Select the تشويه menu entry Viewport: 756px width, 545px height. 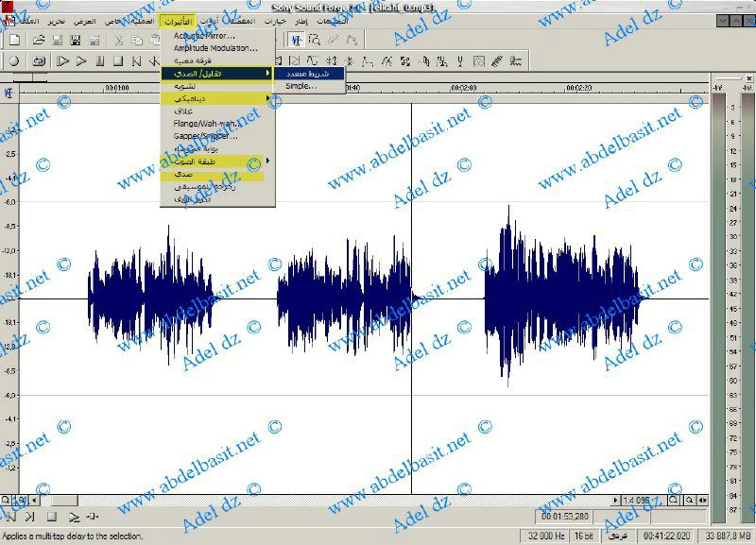[217, 86]
